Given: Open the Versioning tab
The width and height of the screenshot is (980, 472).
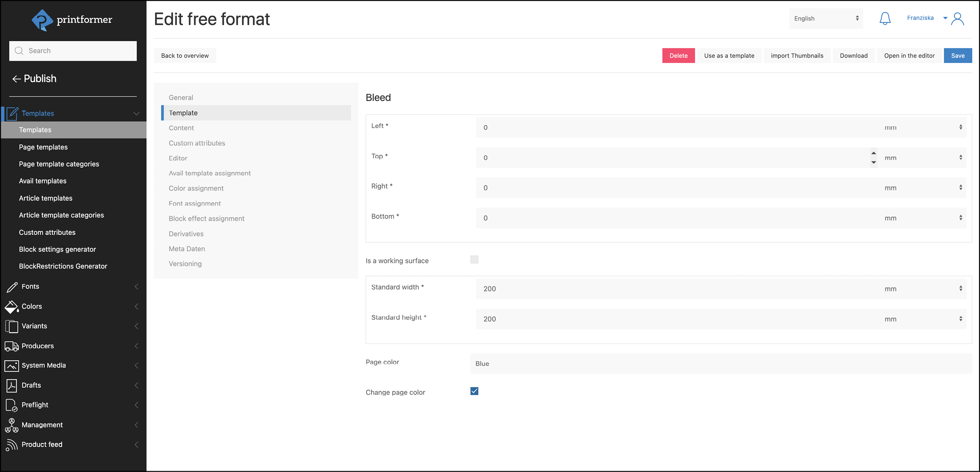Looking at the screenshot, I should (x=185, y=264).
